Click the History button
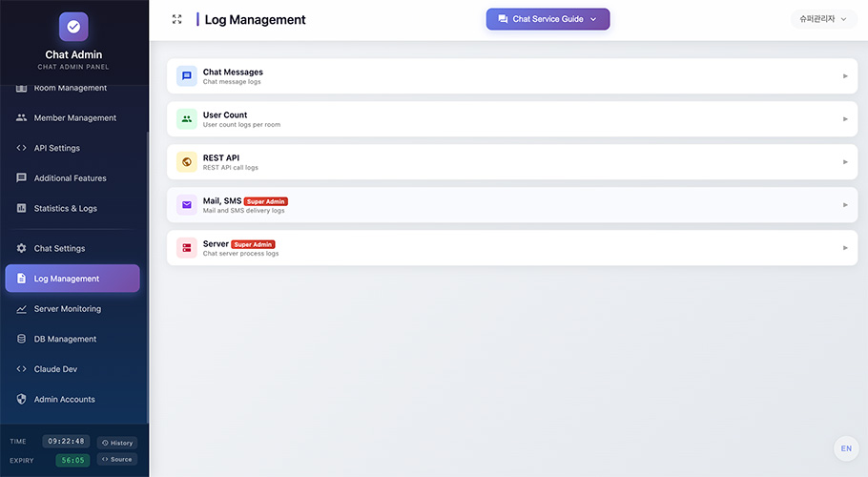868x477 pixels. tap(117, 443)
